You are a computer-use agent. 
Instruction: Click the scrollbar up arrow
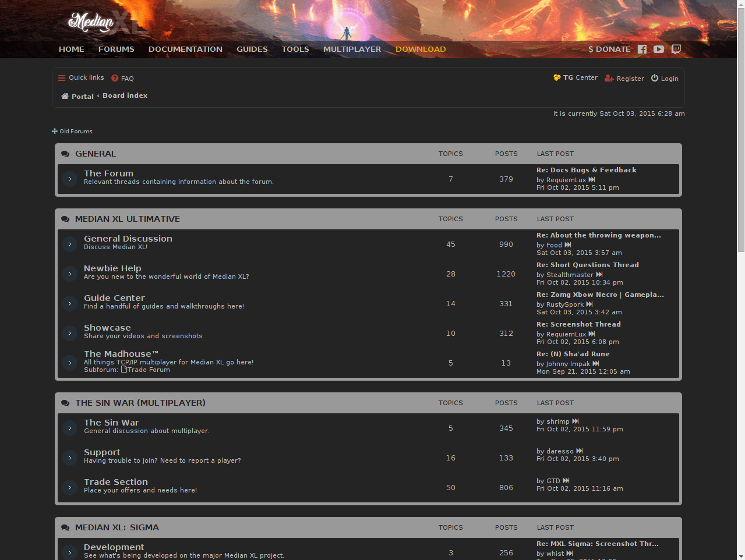[741, 4]
